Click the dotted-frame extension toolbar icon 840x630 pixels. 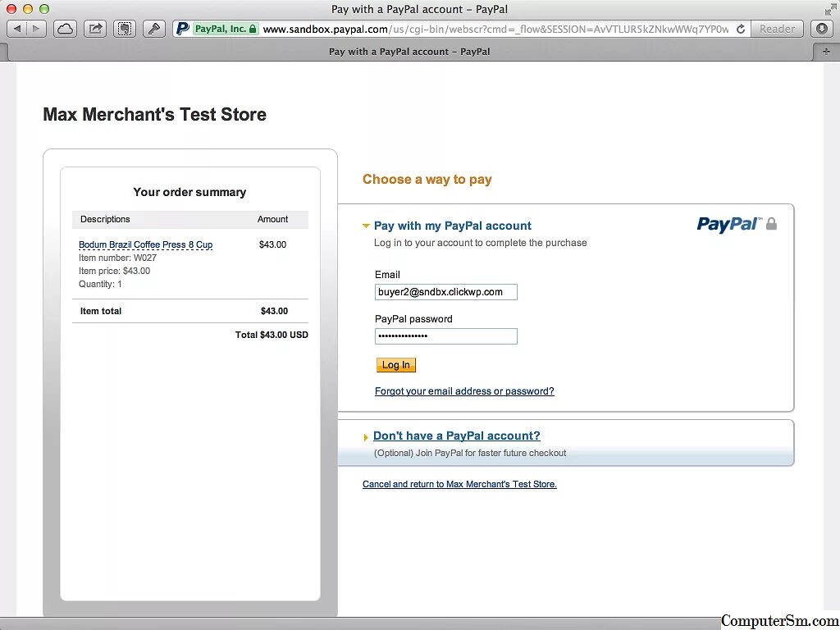point(125,29)
